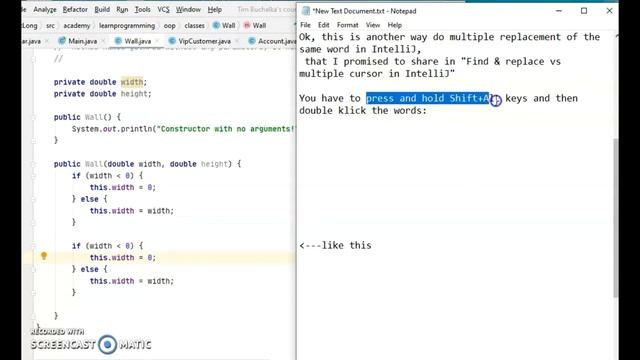The image size is (640, 360).
Task: Open the Refactor menu in IntelliJ
Action: 75,9
